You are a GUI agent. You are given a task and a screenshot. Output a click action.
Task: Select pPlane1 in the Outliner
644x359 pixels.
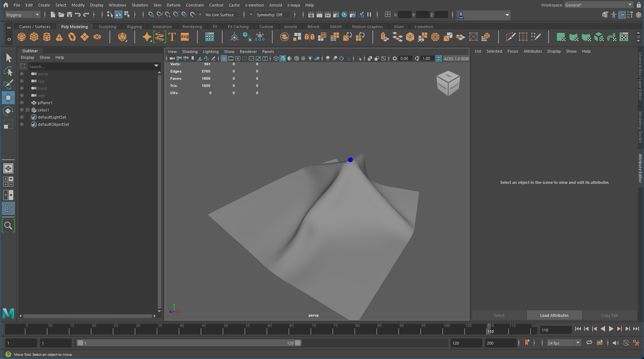click(x=45, y=103)
